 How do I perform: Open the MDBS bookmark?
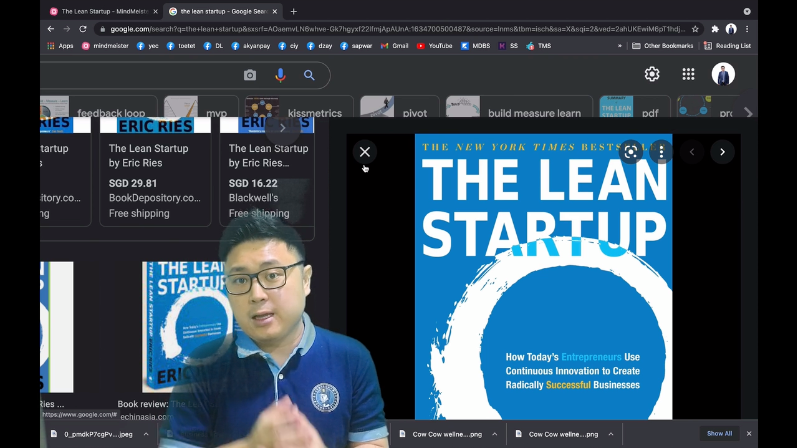[x=476, y=46]
